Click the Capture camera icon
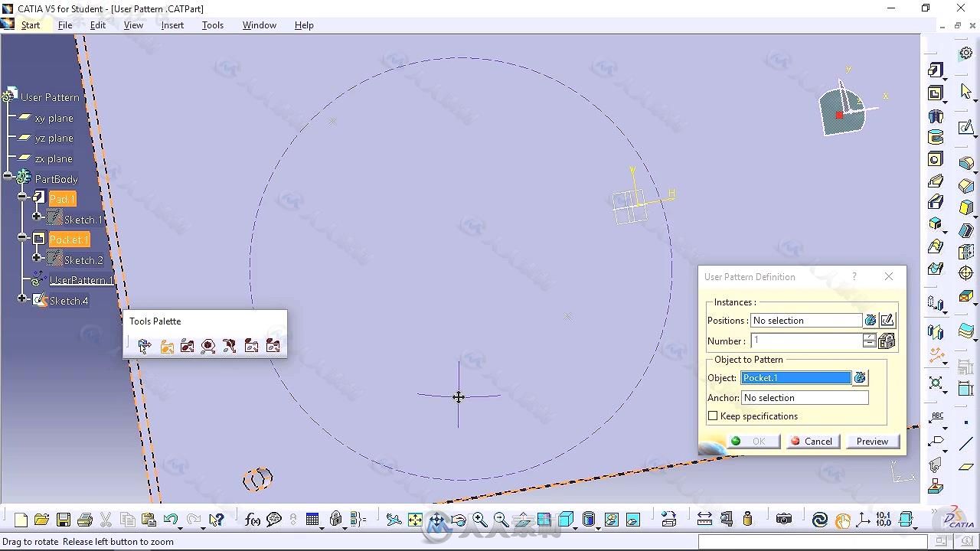The height and width of the screenshot is (551, 980). [x=783, y=520]
